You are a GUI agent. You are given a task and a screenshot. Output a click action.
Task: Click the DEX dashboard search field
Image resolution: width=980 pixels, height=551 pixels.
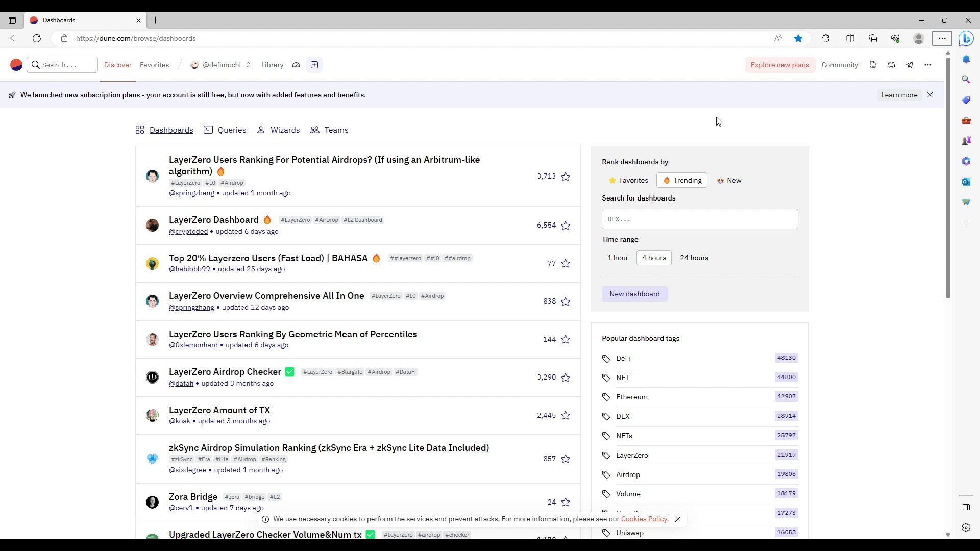click(699, 219)
